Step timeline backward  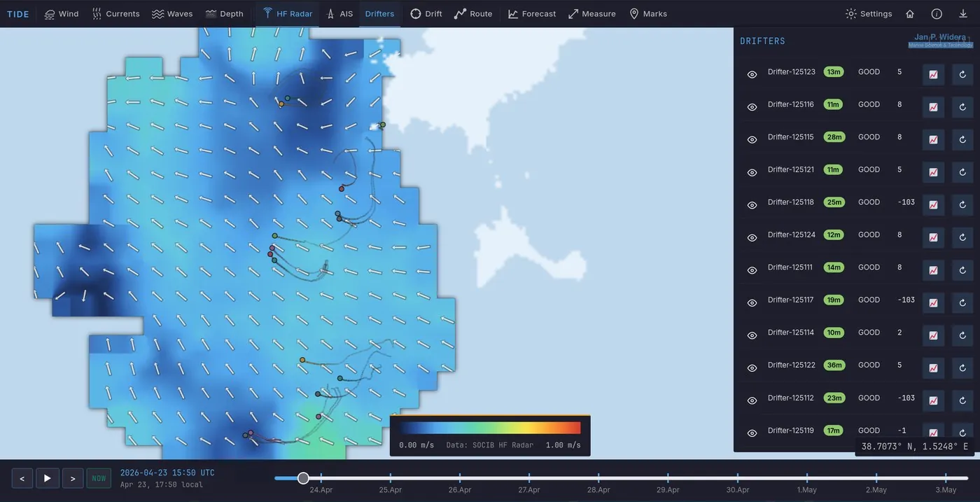click(x=22, y=478)
